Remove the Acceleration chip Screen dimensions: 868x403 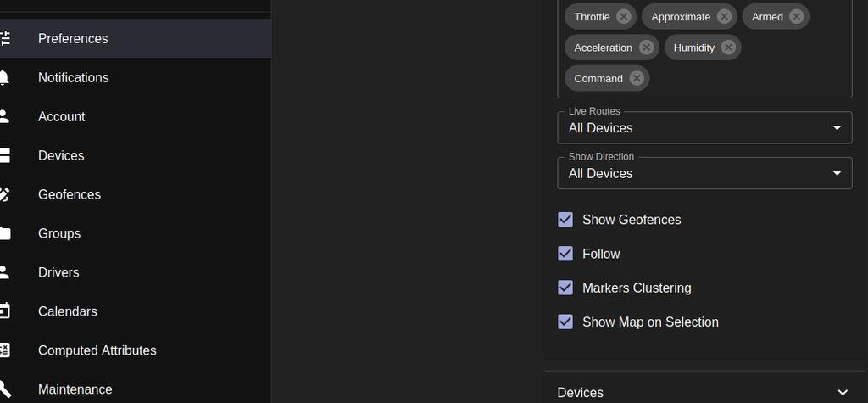tap(646, 48)
